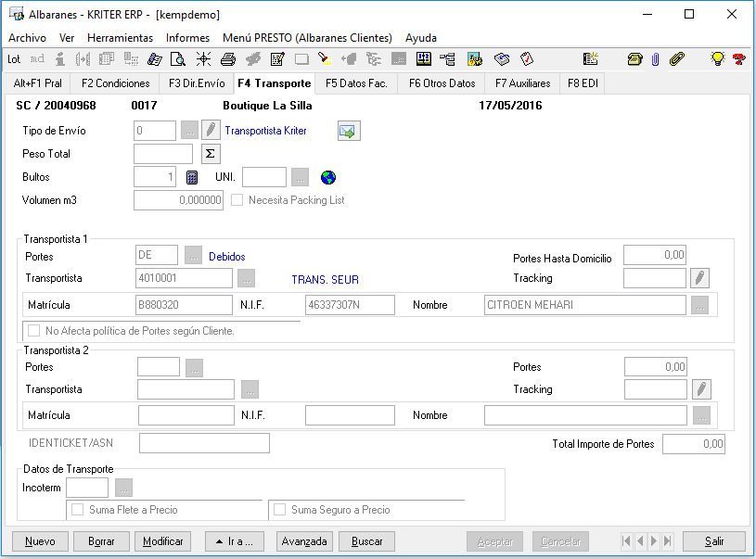The height and width of the screenshot is (559, 756).
Task: Click the red question mark help icon
Action: click(738, 59)
